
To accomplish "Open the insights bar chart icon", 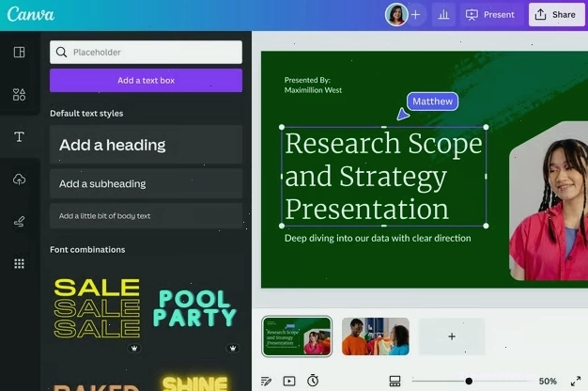I will tap(443, 15).
